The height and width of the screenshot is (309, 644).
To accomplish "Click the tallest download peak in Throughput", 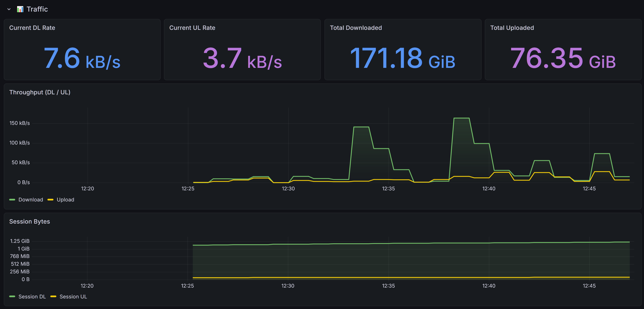I will click(x=461, y=118).
